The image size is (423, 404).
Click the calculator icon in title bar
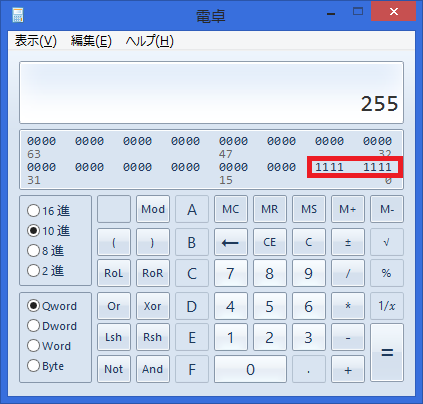tap(18, 15)
